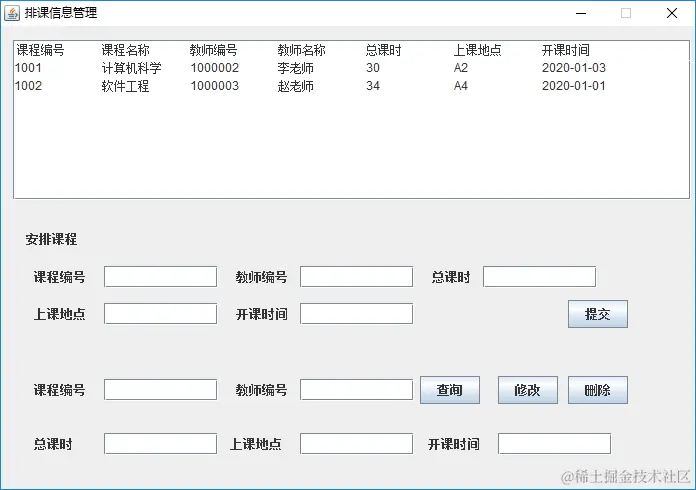This screenshot has width=696, height=490.
Task: Click the 上课地点 column header in list
Action: pyautogui.click(x=478, y=50)
